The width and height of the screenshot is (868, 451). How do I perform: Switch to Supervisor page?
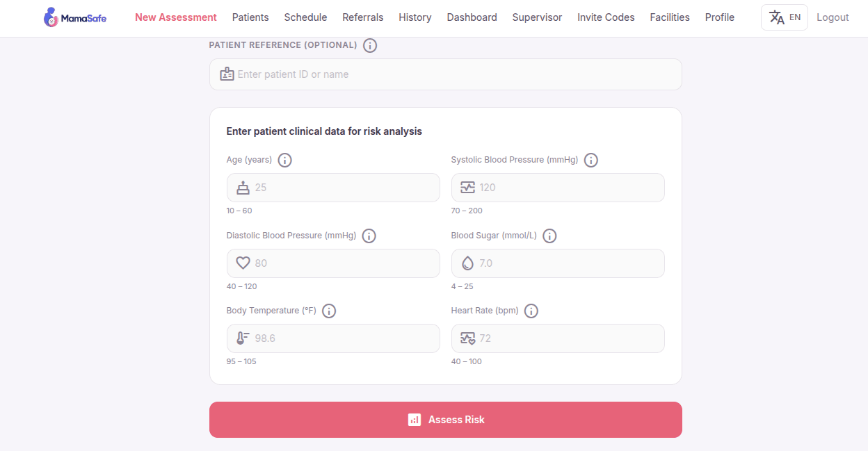pos(537,17)
